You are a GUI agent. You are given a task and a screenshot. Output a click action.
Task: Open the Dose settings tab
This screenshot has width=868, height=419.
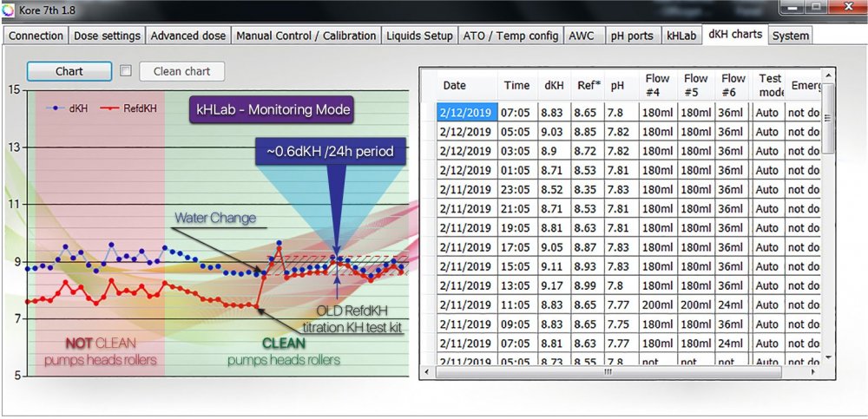coord(108,36)
